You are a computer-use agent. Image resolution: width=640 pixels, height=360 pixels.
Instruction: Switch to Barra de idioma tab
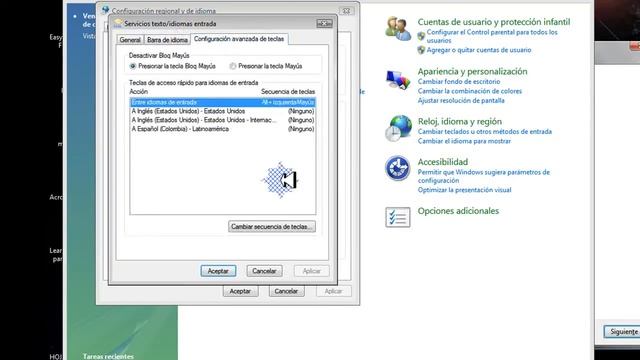coord(167,40)
